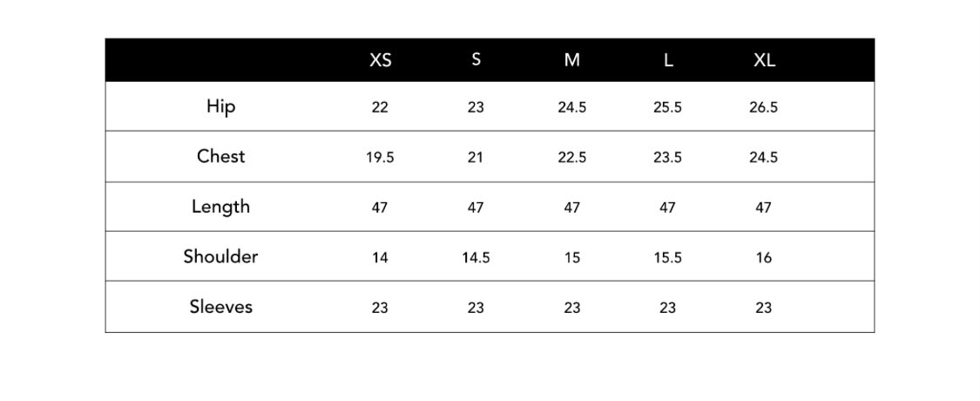Select the L size header
The image size is (980, 401).
[x=668, y=61]
